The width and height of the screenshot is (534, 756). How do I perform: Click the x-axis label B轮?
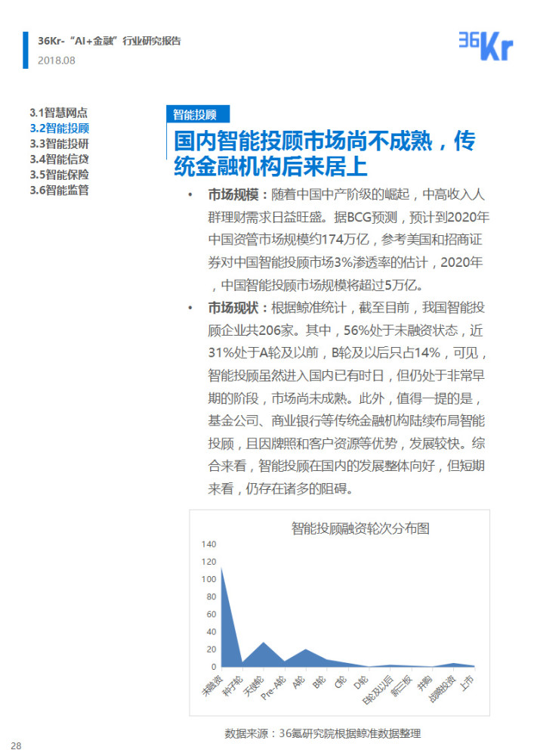pos(319,682)
